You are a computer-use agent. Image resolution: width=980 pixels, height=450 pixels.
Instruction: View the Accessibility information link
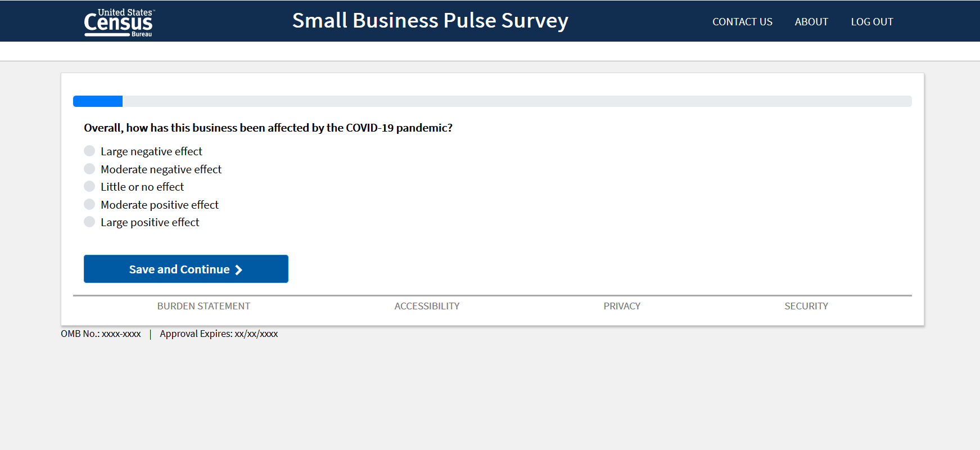[x=427, y=306]
